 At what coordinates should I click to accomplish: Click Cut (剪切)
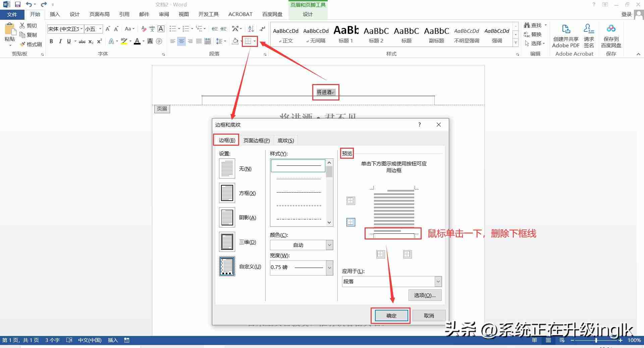pos(28,25)
